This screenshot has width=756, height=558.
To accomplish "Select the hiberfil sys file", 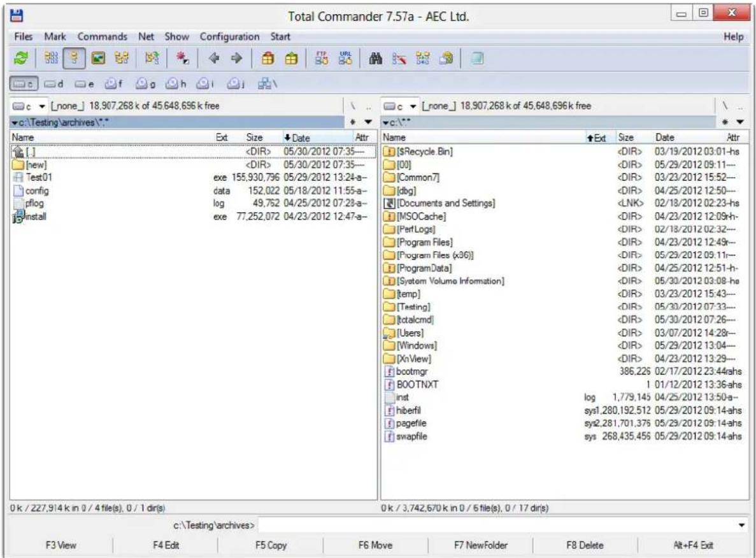I will pyautogui.click(x=564, y=410).
